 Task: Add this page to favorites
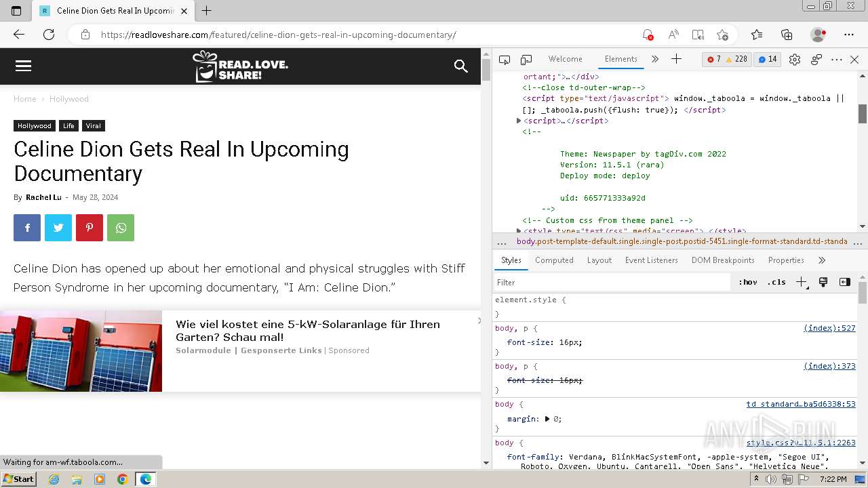coord(722,35)
